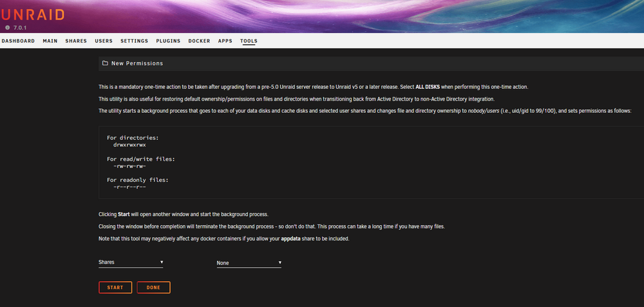Go to the Main tab

tap(50, 41)
